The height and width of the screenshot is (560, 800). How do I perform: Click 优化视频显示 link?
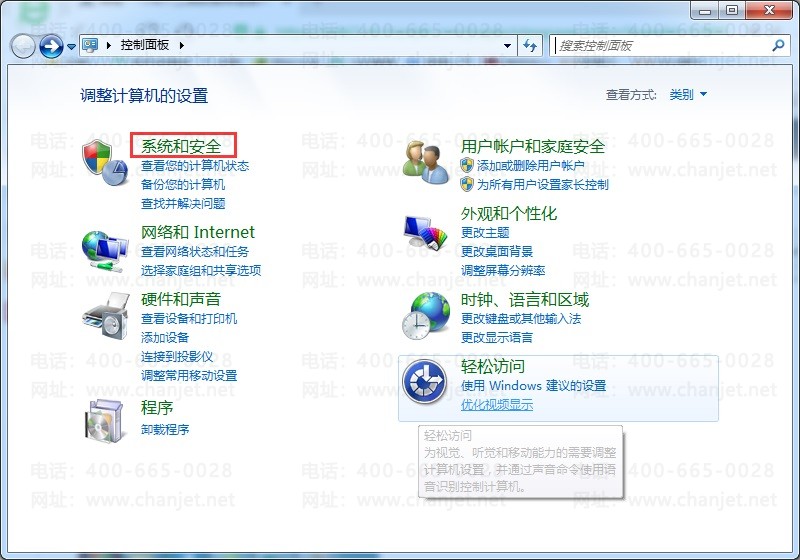[497, 405]
